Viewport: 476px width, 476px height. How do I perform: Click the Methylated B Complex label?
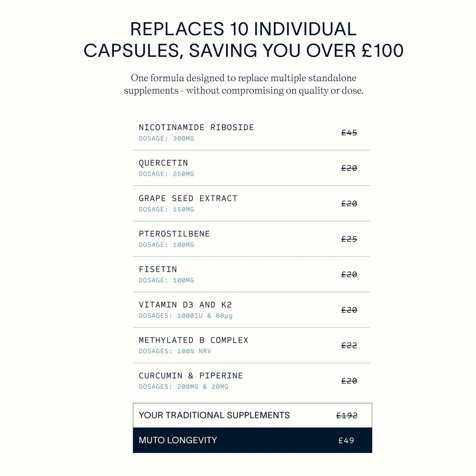coord(193,340)
